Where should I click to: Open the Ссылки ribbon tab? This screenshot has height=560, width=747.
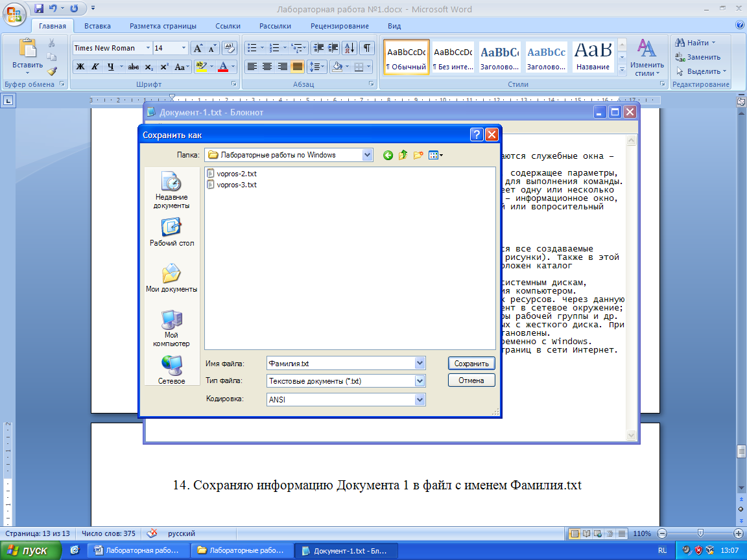point(228,26)
